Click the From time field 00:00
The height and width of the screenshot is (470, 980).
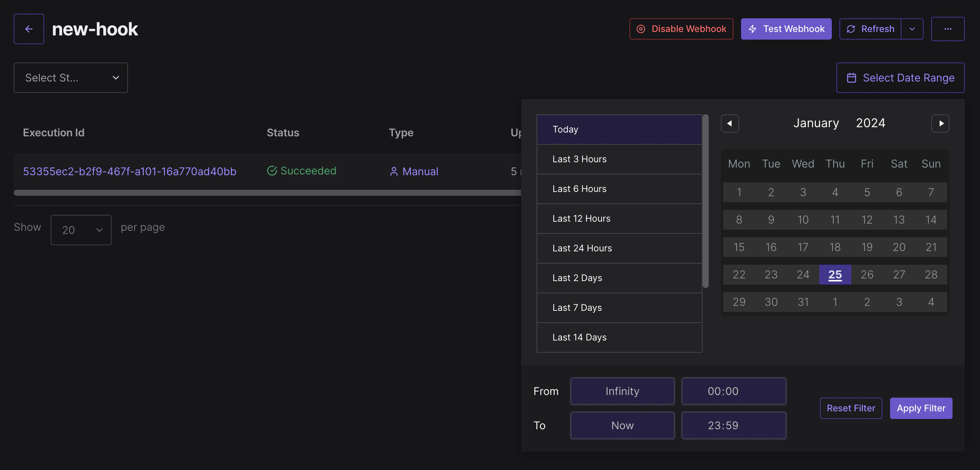(x=733, y=391)
